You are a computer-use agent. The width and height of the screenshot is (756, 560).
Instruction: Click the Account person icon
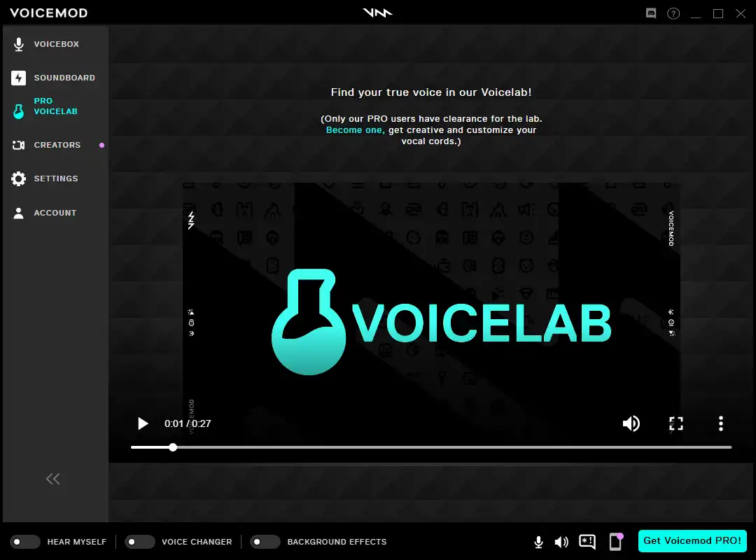point(18,213)
